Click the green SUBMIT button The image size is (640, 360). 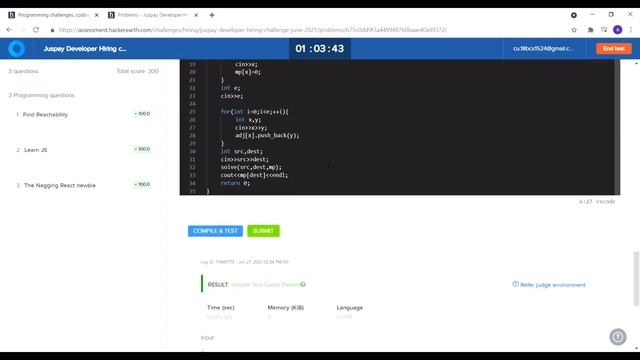point(263,231)
